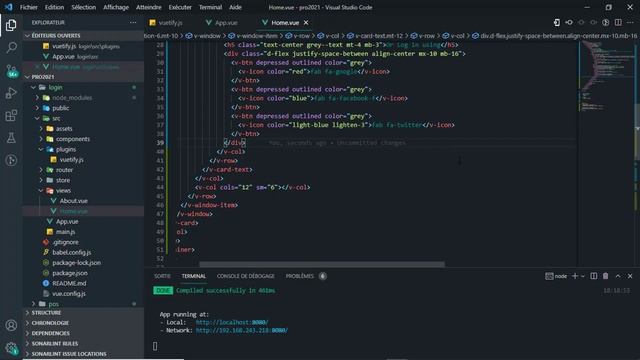Click the editor horizontal scrollbar

click(322, 264)
